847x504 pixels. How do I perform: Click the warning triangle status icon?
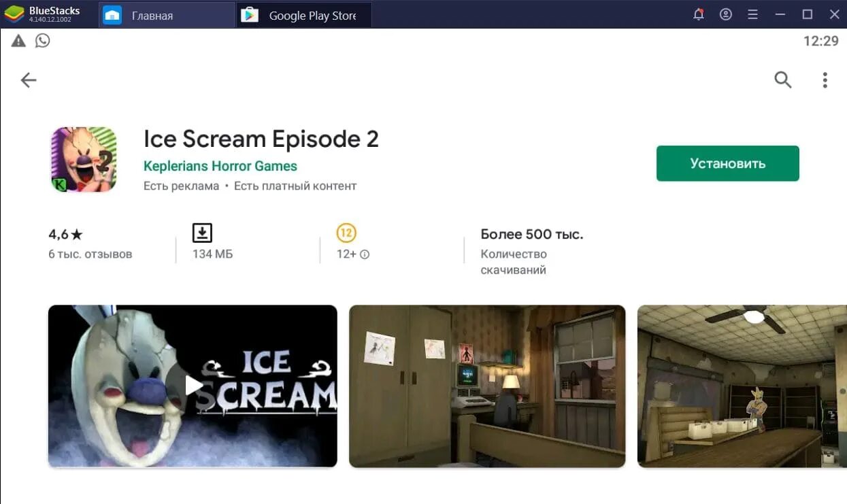tap(18, 41)
